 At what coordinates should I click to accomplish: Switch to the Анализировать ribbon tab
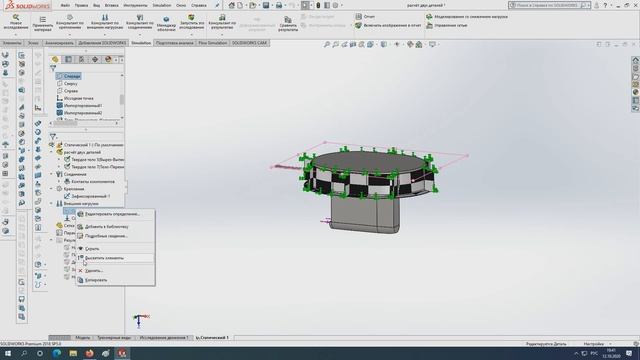59,43
